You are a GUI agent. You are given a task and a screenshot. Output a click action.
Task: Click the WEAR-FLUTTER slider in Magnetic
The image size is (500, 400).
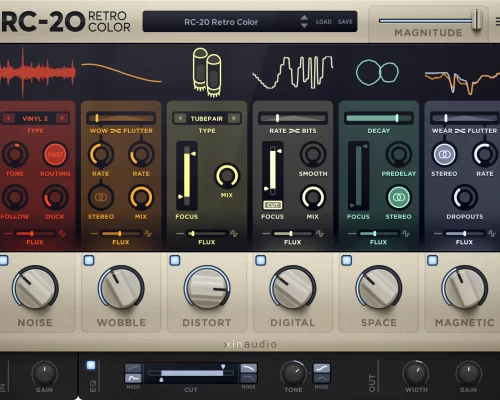tap(465, 118)
